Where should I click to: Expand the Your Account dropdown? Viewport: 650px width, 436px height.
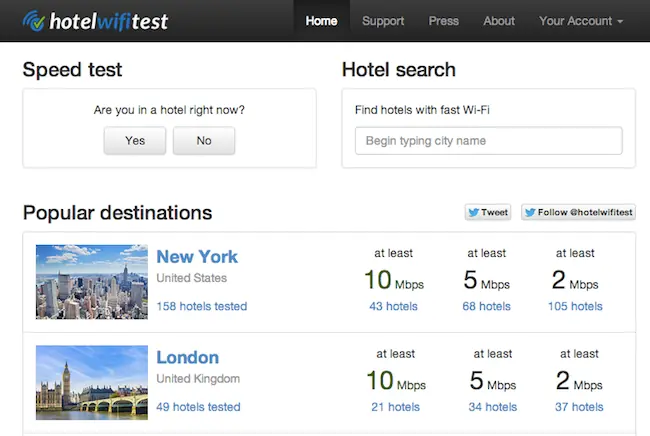[x=581, y=21]
